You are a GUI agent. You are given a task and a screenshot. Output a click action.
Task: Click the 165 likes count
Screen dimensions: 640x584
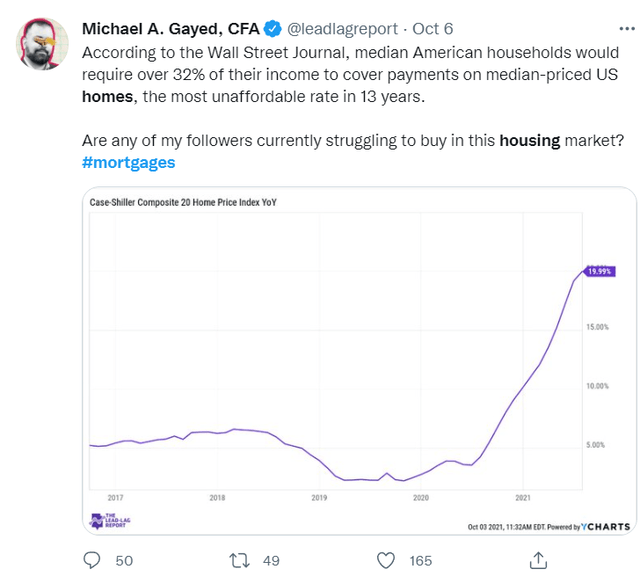[421, 561]
